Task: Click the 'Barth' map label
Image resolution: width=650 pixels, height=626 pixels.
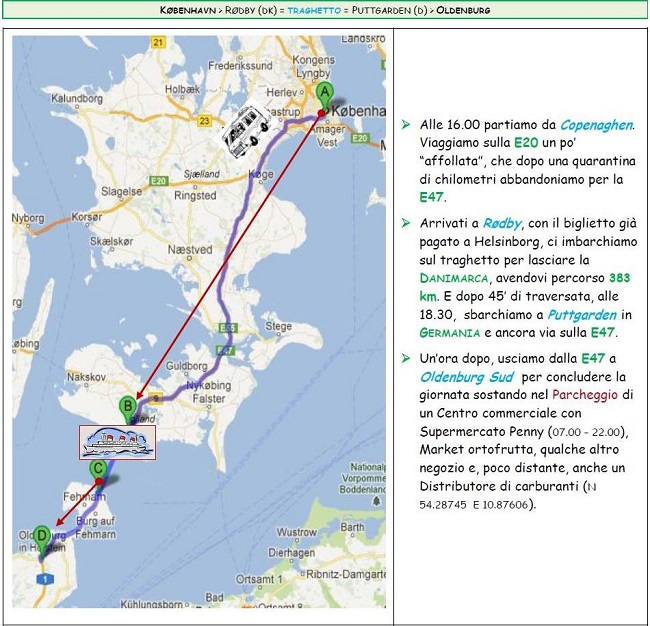Action: click(352, 527)
